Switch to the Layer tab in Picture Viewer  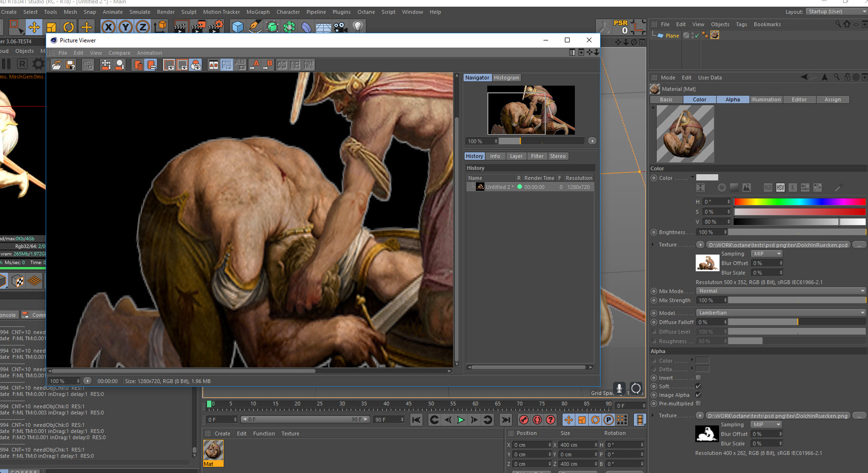point(516,156)
